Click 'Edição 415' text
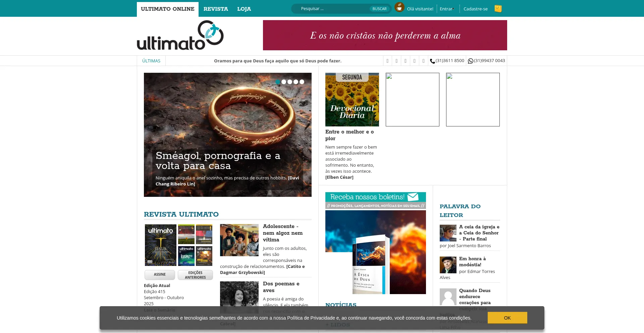The width and height of the screenshot is (644, 333). 155,292
